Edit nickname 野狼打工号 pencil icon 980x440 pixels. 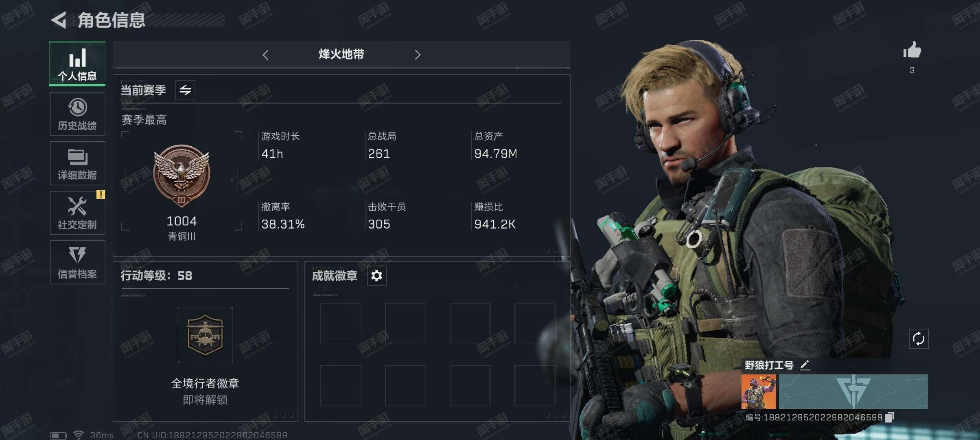(805, 365)
